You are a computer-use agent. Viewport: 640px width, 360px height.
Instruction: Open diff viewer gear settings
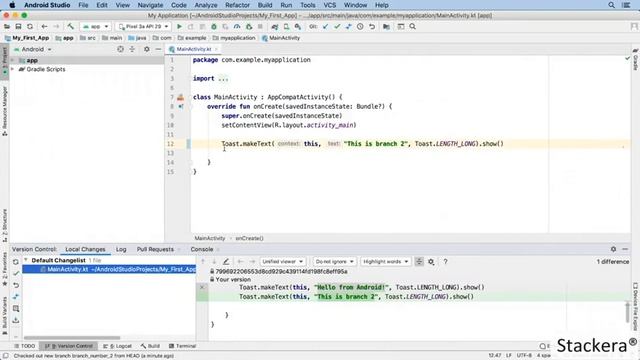pyautogui.click(x=431, y=262)
